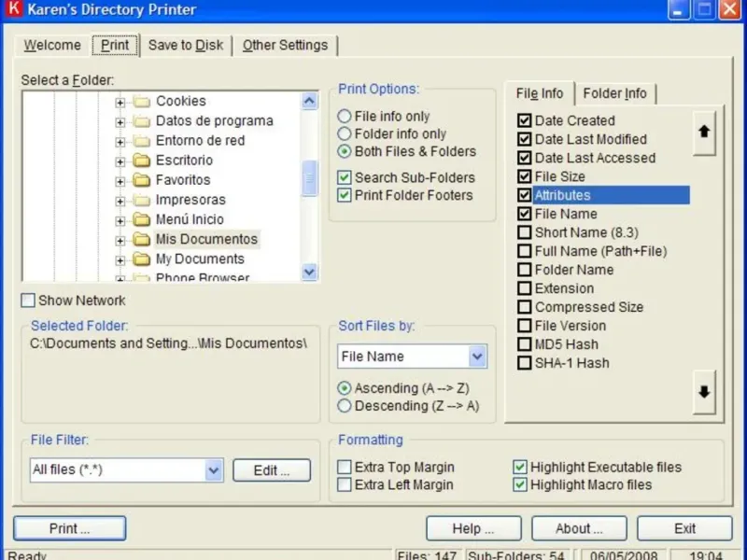
Task: Disable Highlight Executable files
Action: [x=520, y=468]
